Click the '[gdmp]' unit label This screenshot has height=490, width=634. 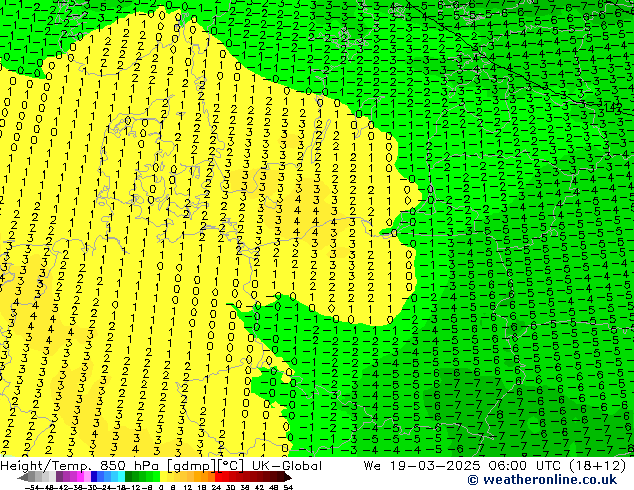[192, 466]
